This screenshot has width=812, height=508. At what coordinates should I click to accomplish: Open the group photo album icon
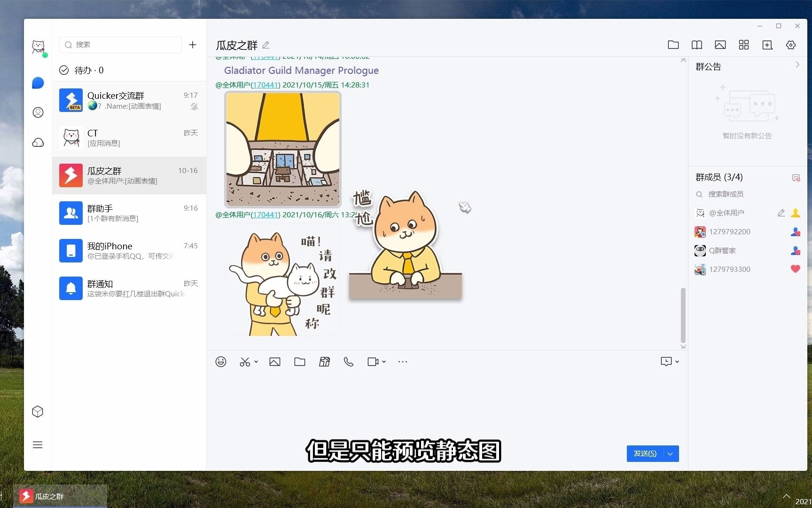click(x=720, y=45)
